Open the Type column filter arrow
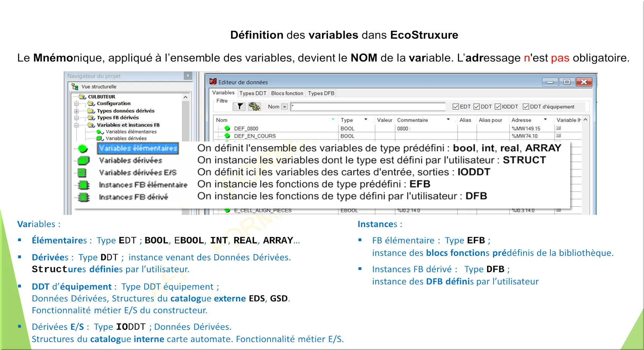 (366, 119)
